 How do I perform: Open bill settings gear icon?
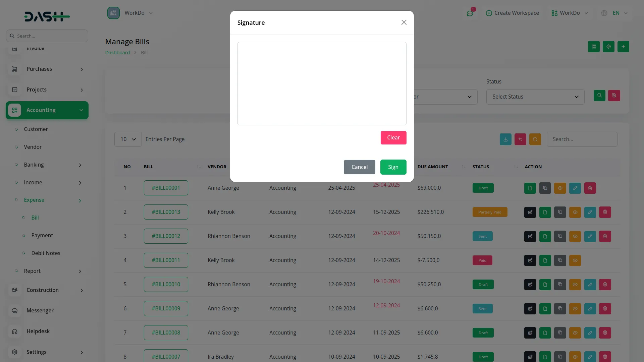click(608, 47)
